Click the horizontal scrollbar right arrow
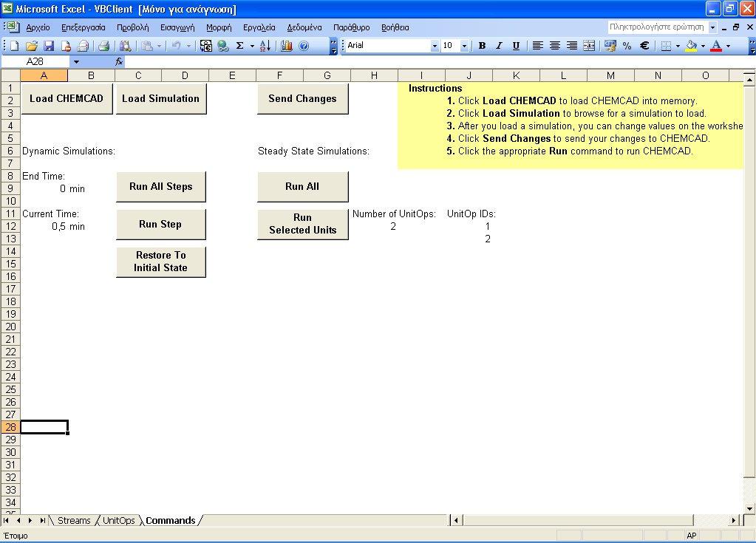 point(734,520)
